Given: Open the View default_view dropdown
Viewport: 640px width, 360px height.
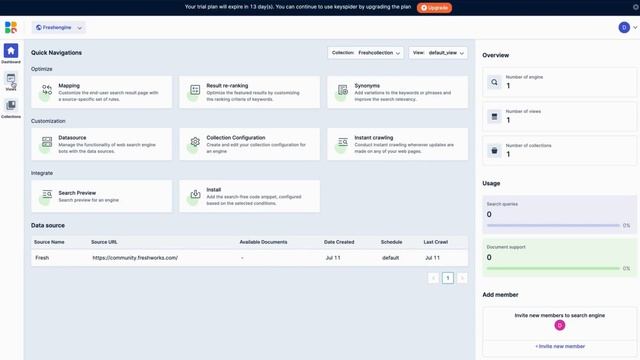Looking at the screenshot, I should (x=438, y=53).
